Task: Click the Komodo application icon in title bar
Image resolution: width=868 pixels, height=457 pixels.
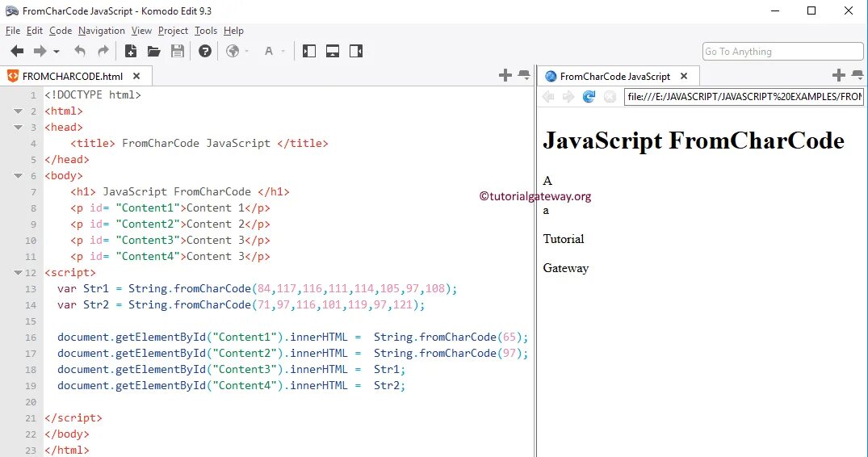Action: pyautogui.click(x=11, y=11)
